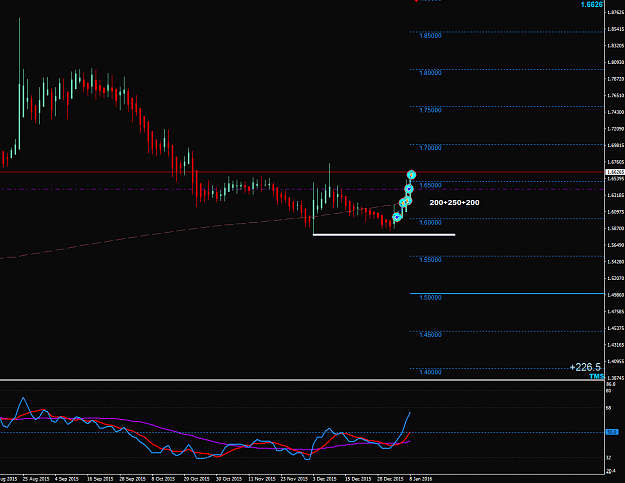Click the topmost cyan circle trade marker

coord(411,175)
